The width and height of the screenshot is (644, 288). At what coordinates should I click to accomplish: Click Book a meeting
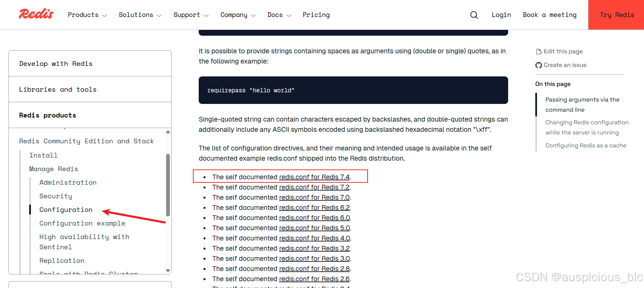550,15
